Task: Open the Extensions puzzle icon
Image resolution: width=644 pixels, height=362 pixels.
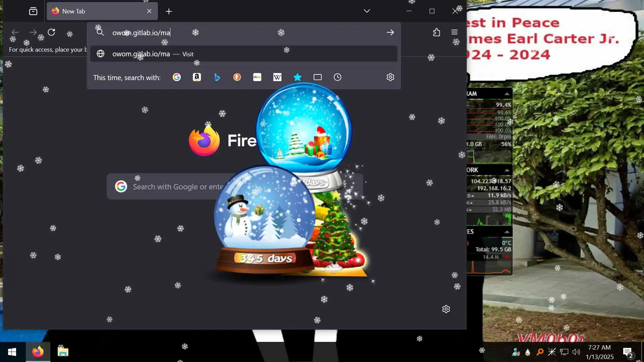Action: (436, 32)
